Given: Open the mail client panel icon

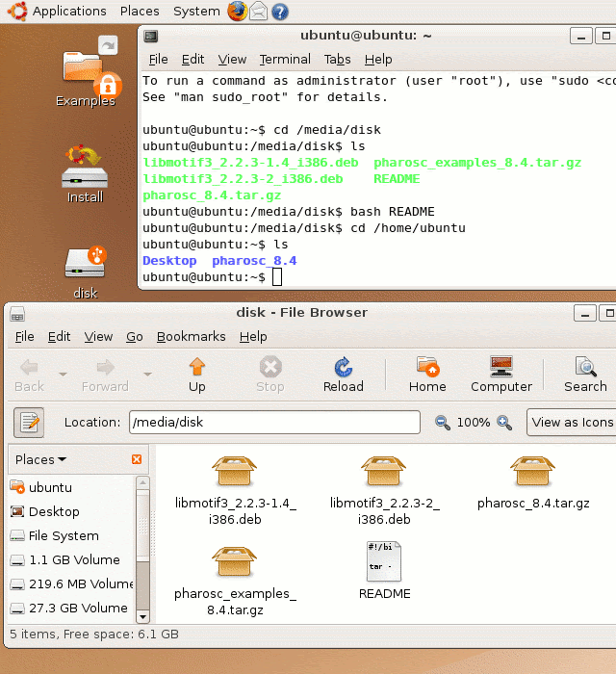Looking at the screenshot, I should click(258, 12).
